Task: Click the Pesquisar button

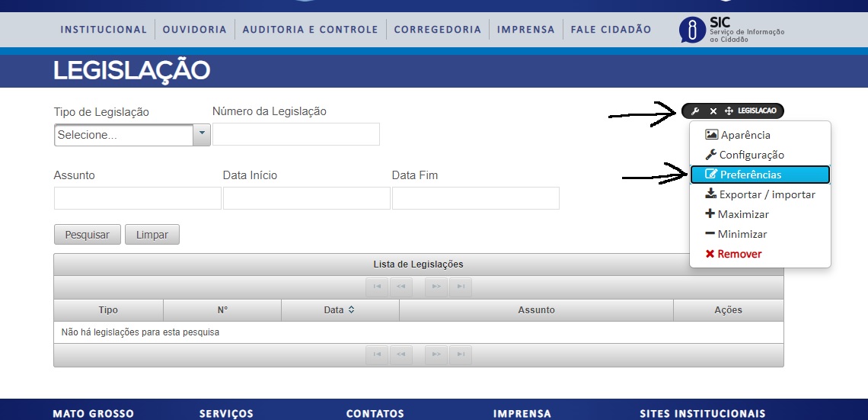Action: point(88,234)
